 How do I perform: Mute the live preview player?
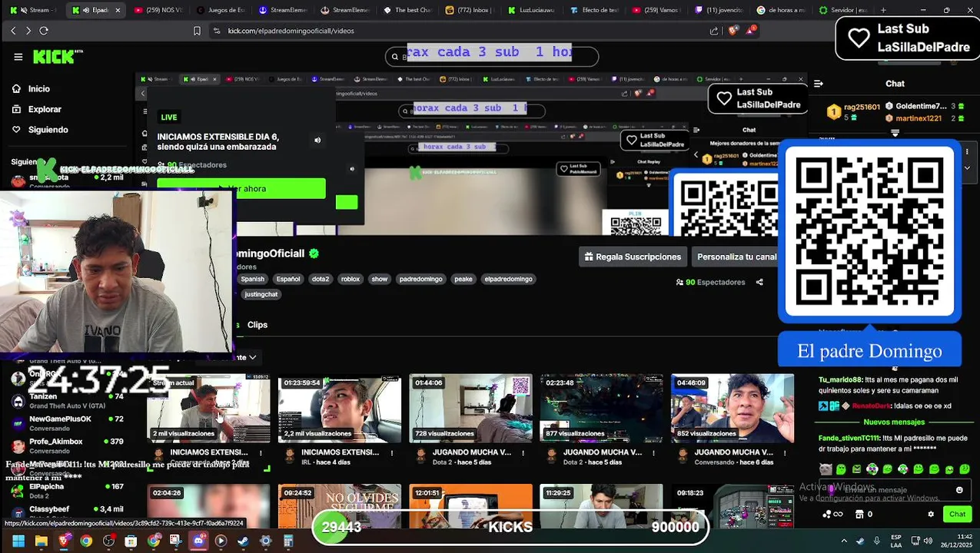pyautogui.click(x=317, y=141)
